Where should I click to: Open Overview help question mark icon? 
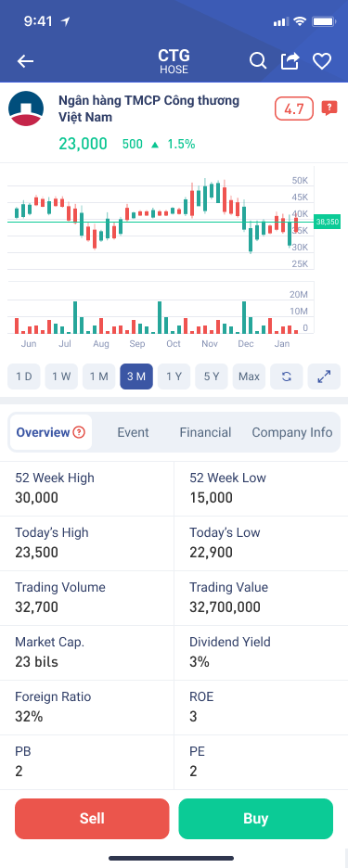[79, 432]
